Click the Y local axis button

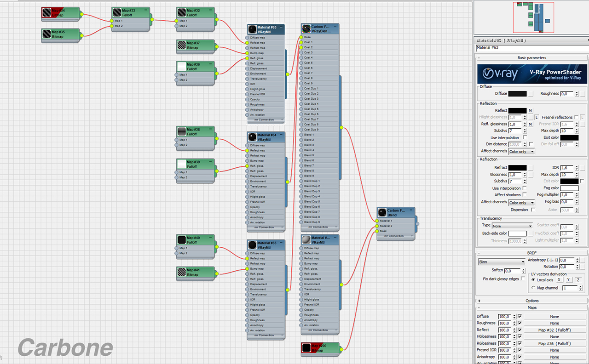click(568, 280)
